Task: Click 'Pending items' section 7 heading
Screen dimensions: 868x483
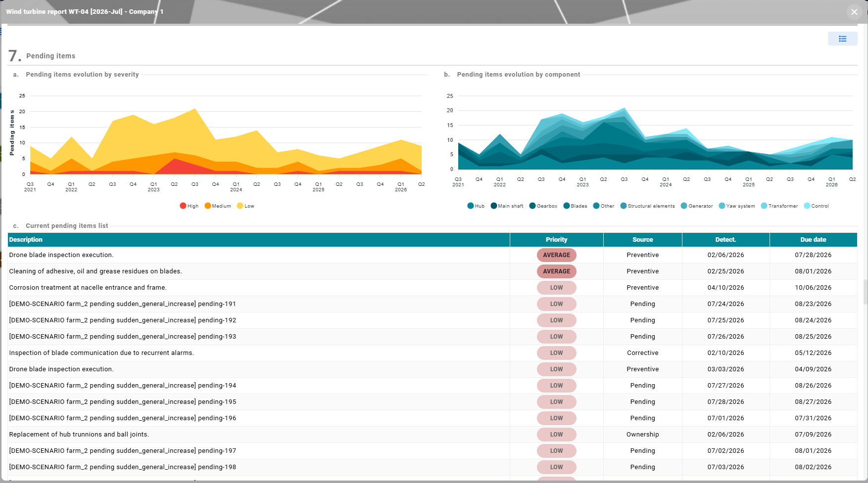Action: point(51,56)
